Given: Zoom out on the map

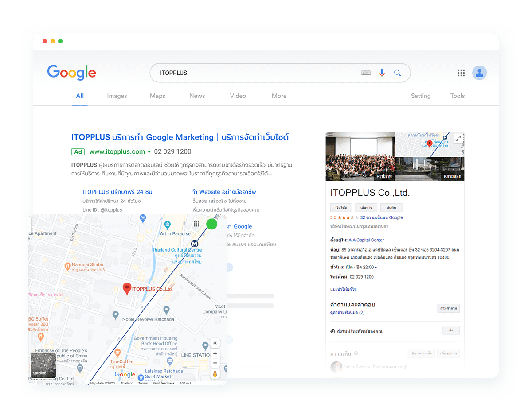Looking at the screenshot, I should click(x=215, y=363).
